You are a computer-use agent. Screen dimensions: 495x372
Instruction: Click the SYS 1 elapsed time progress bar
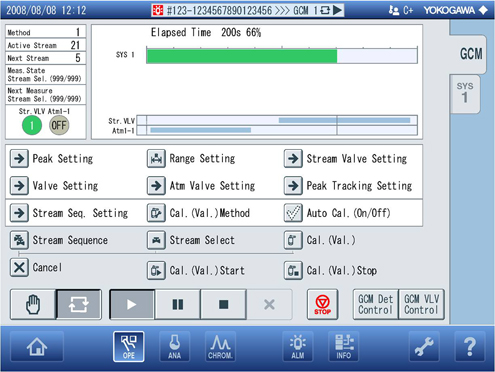pos(282,56)
